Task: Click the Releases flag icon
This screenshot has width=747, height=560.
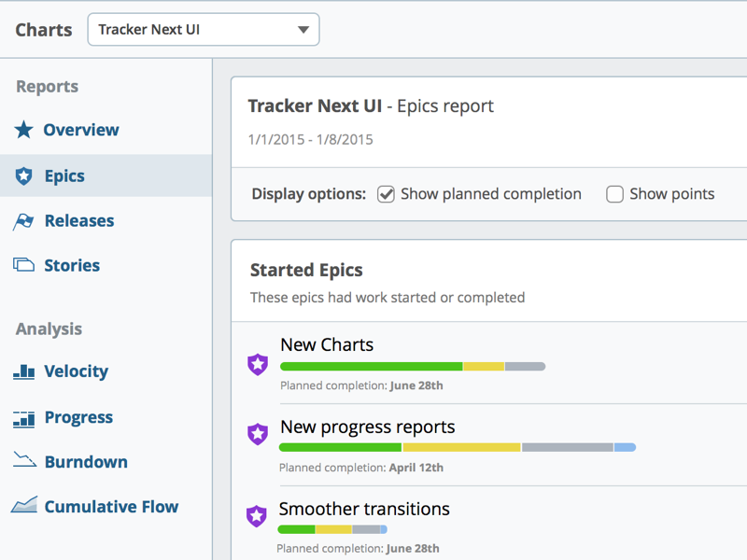Action: pyautogui.click(x=24, y=221)
